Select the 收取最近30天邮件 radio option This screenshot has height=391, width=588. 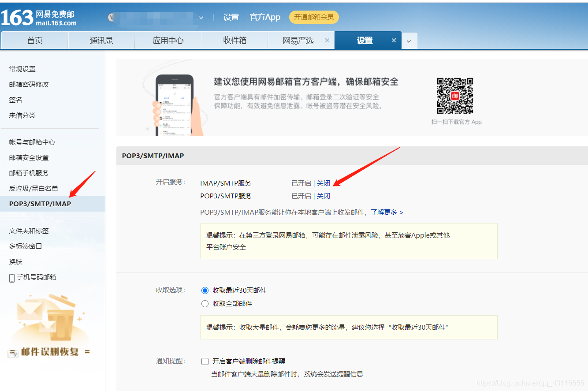[x=205, y=290]
